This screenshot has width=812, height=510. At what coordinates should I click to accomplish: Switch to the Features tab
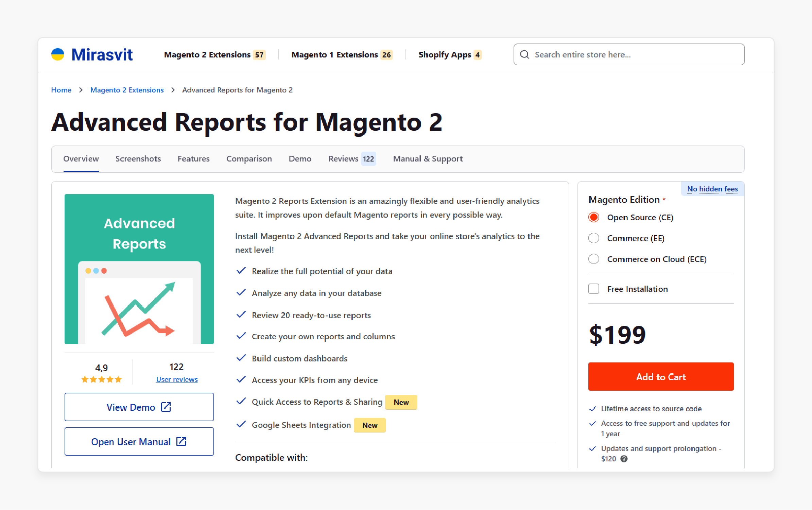coord(194,159)
